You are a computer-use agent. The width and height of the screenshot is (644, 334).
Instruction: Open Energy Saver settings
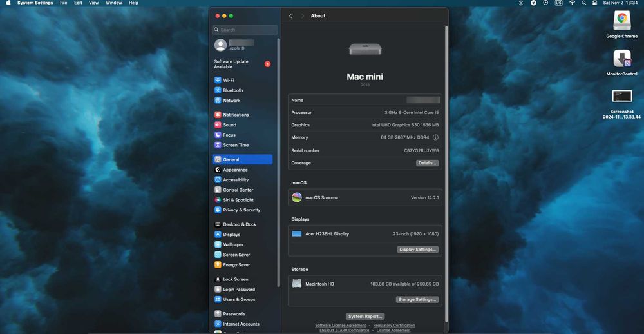coord(242,265)
